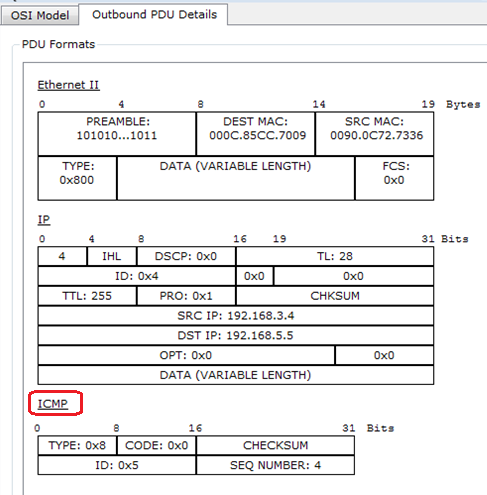
Task: Click the IP section header label
Action: pos(44,220)
